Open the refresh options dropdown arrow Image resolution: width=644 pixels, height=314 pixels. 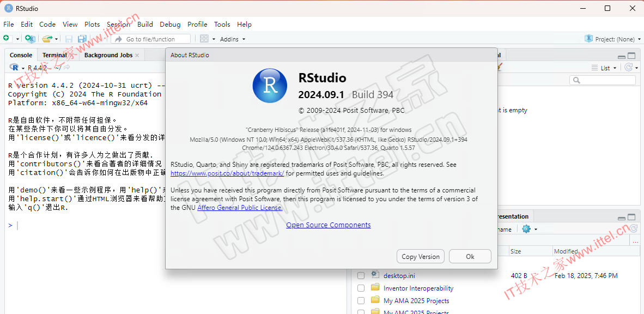(x=636, y=68)
